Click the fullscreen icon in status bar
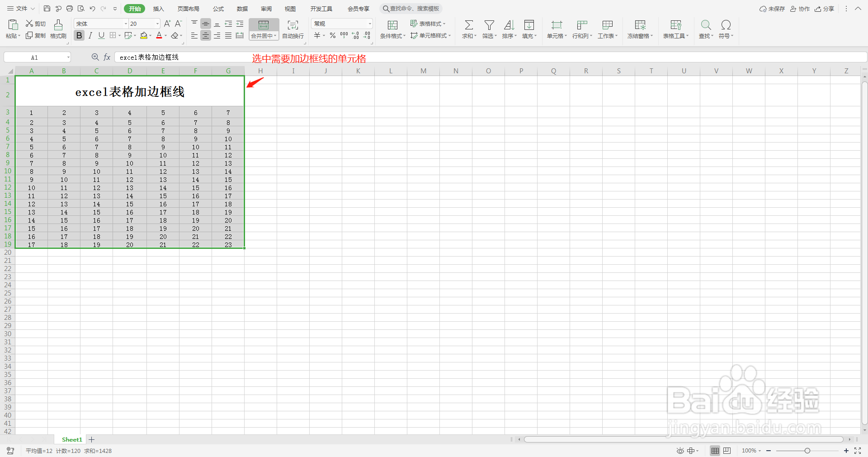This screenshot has height=457, width=868. click(858, 451)
